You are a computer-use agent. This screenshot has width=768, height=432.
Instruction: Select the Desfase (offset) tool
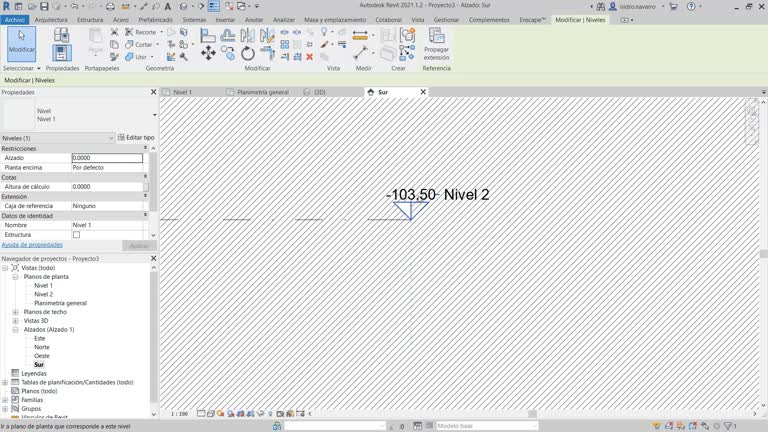[227, 35]
